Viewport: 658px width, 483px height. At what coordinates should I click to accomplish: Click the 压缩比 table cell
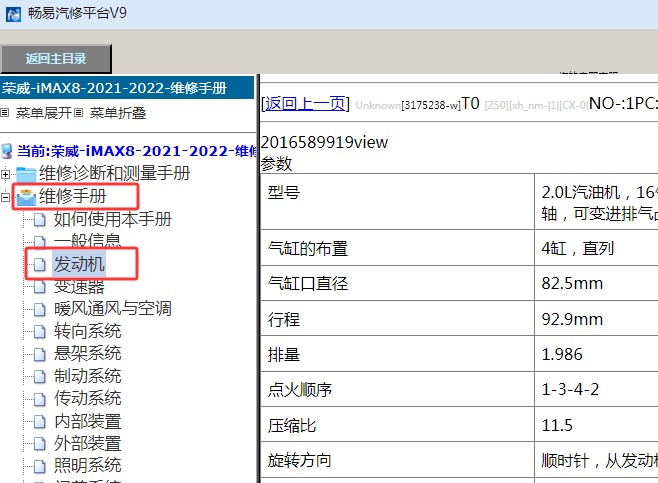397,425
